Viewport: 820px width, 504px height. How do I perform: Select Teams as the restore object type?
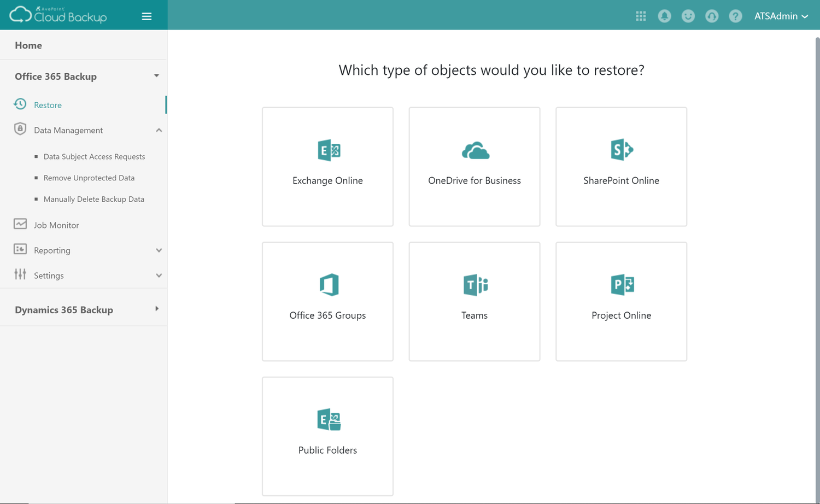(474, 301)
